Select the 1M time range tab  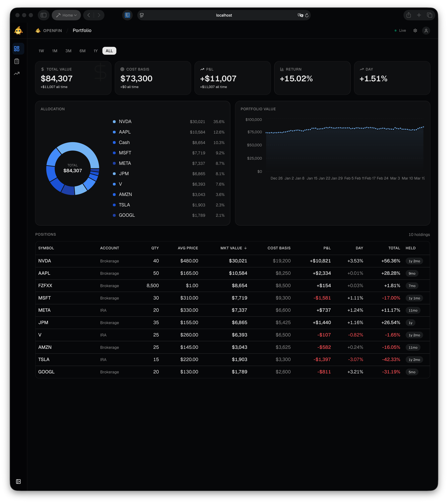[x=55, y=51]
